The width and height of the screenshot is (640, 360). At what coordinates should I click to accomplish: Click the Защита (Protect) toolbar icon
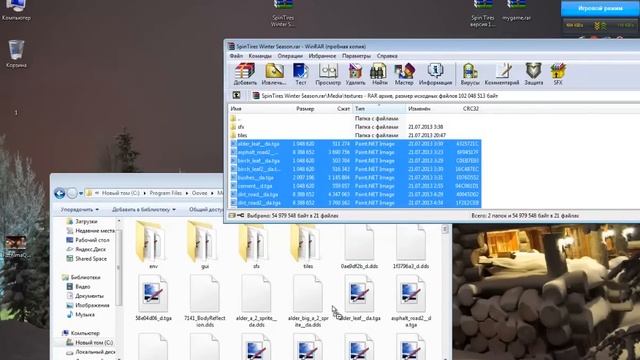[533, 74]
